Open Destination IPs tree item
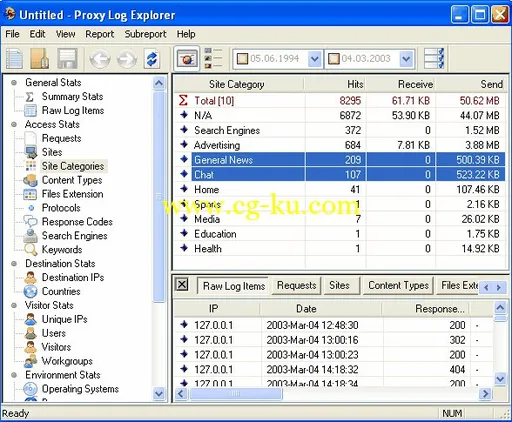The height and width of the screenshot is (422, 512). point(73,277)
